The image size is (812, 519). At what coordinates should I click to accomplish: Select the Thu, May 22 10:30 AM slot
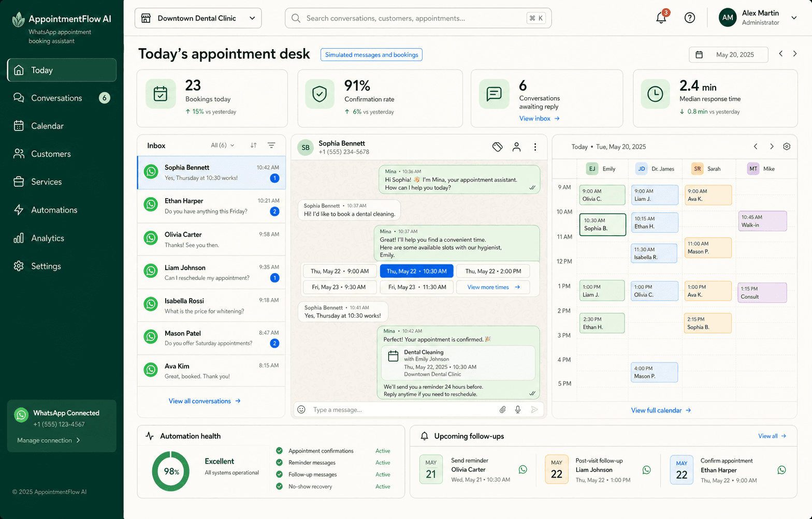coord(416,271)
